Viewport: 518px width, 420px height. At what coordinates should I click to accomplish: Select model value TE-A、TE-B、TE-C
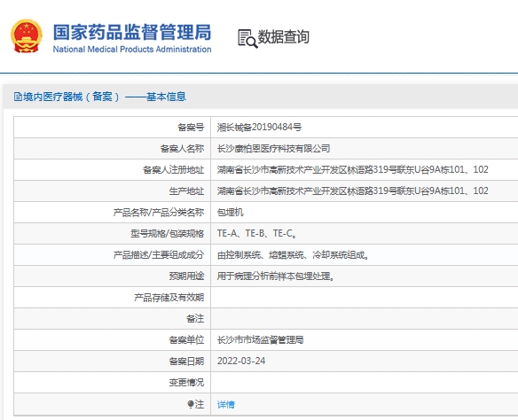(x=256, y=234)
